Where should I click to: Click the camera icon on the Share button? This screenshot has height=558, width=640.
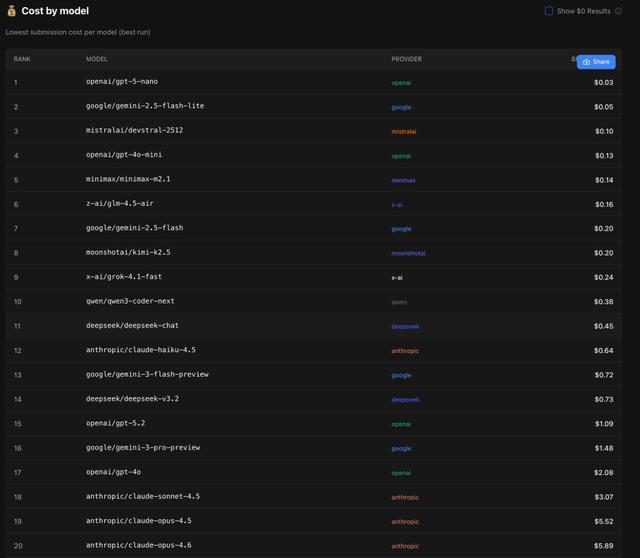click(x=586, y=62)
